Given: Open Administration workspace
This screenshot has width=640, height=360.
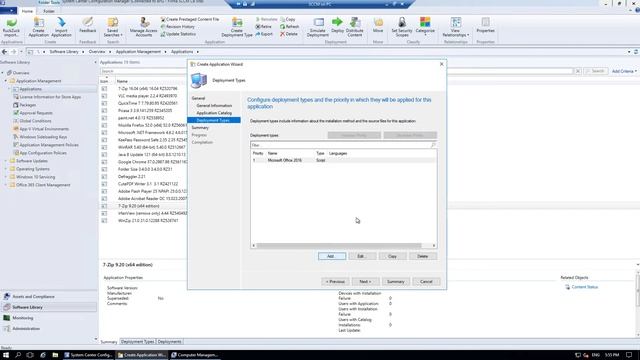Looking at the screenshot, I should click(x=49, y=329).
